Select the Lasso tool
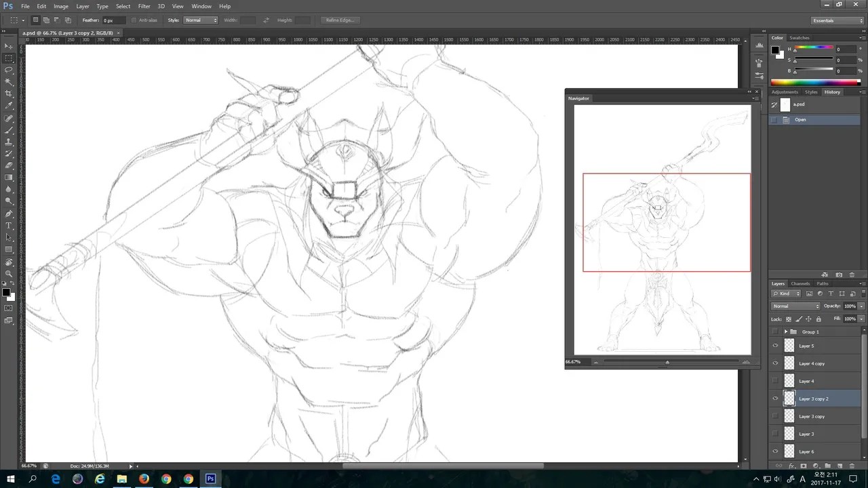868x488 pixels. pos(9,70)
